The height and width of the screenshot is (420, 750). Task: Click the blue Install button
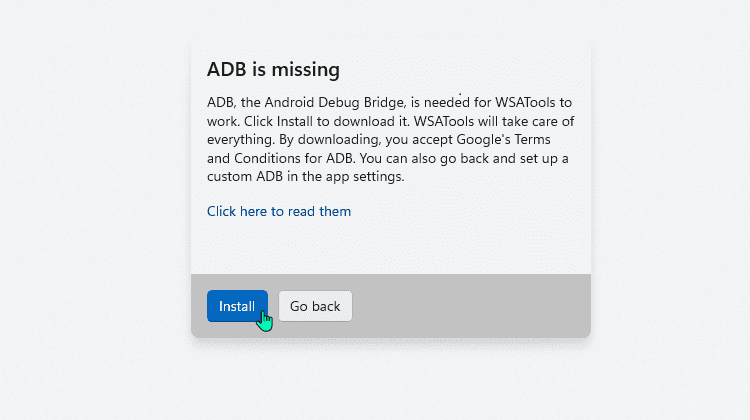(x=237, y=306)
